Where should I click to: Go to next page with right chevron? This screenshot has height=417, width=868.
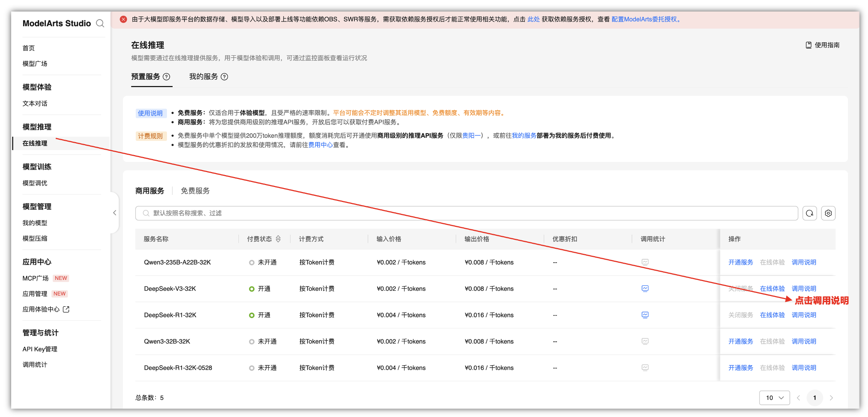click(831, 397)
